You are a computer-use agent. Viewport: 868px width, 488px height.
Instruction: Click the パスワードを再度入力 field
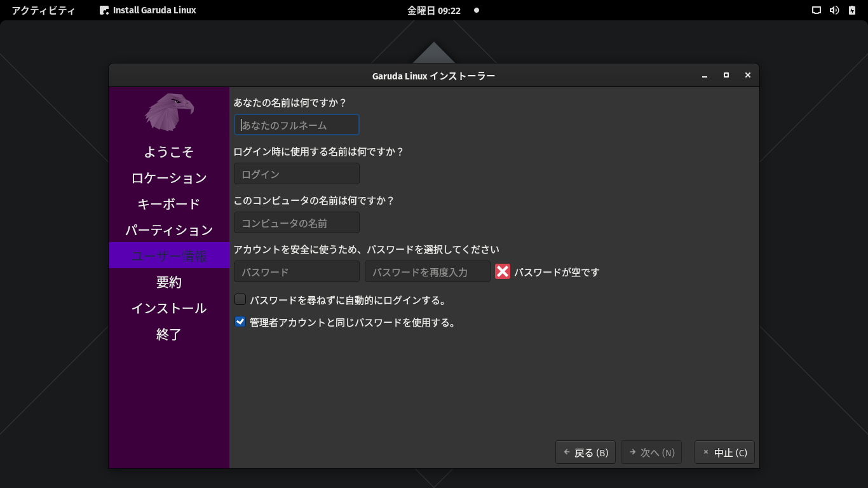[x=428, y=271]
